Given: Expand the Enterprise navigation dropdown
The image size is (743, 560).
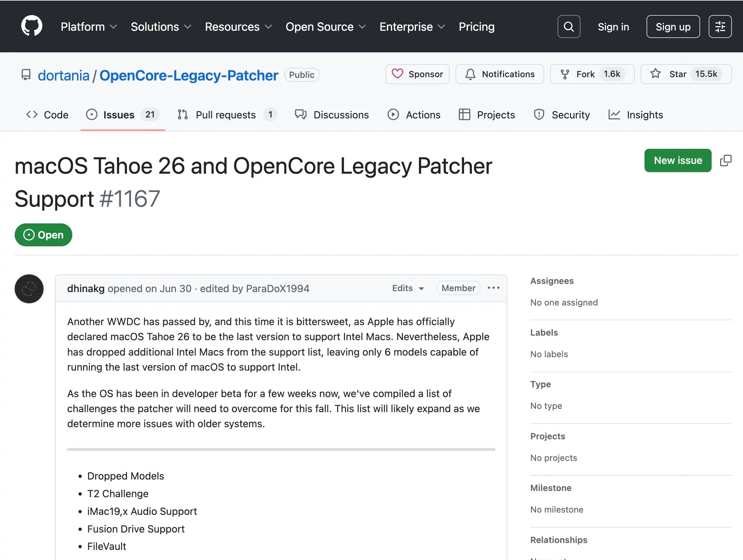Looking at the screenshot, I should [x=412, y=26].
